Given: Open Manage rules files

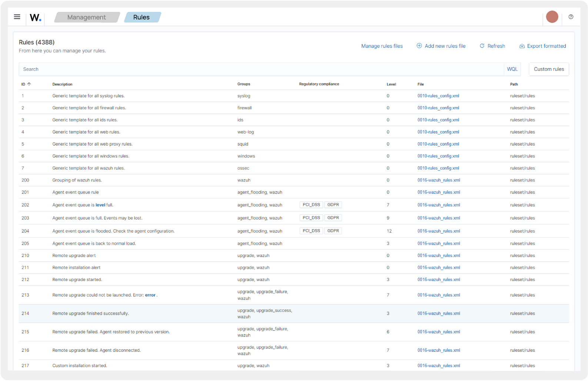Looking at the screenshot, I should 382,46.
